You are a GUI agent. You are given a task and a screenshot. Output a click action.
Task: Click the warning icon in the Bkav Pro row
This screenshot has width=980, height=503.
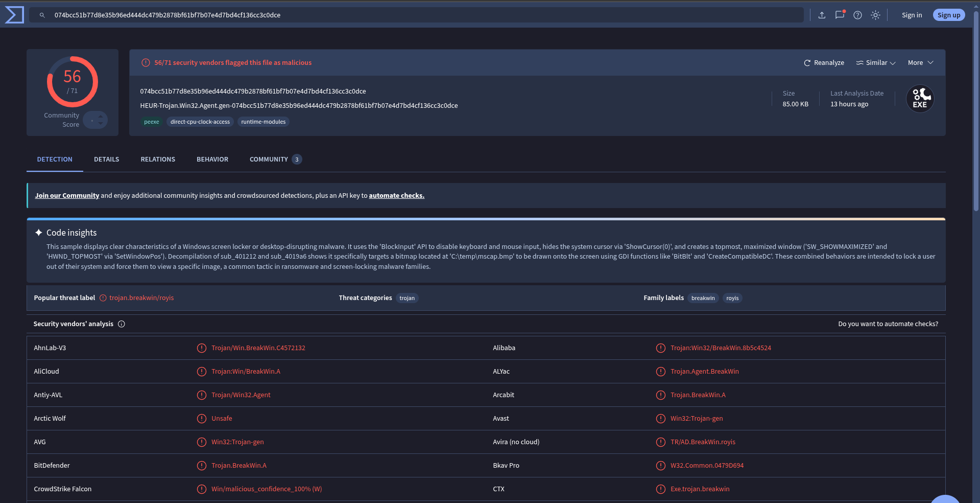(661, 466)
